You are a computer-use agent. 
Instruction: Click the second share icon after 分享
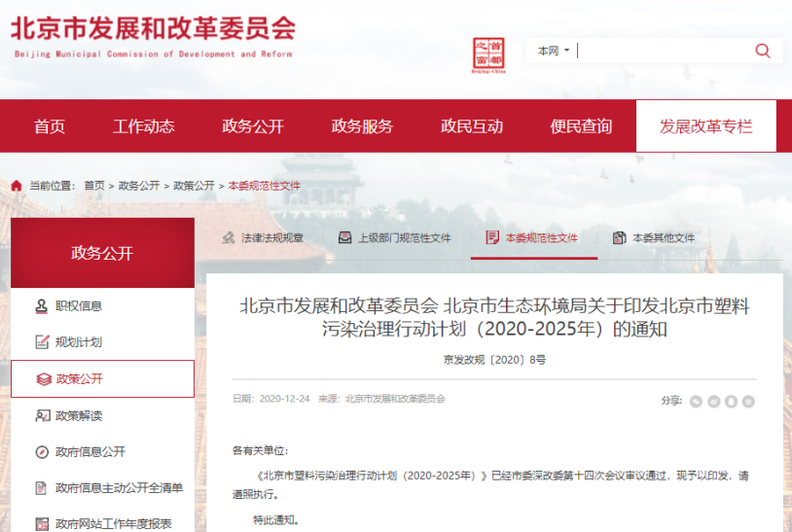(x=714, y=402)
